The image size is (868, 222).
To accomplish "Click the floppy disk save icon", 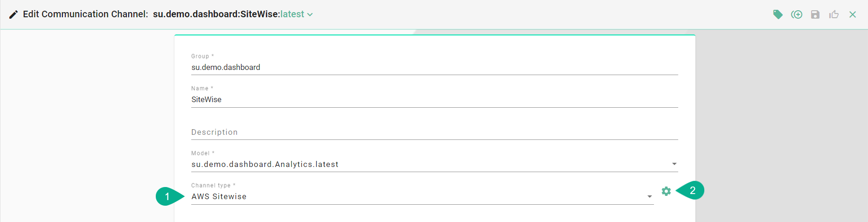I will [x=815, y=14].
